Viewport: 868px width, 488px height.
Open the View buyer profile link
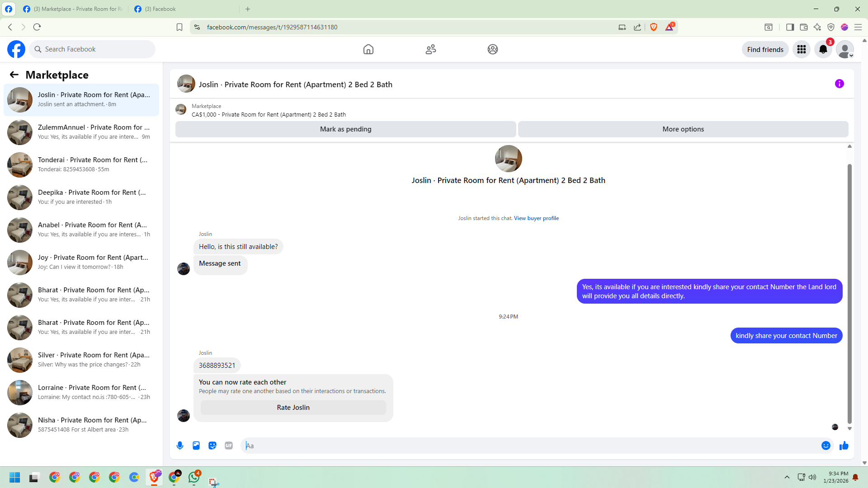coord(536,218)
